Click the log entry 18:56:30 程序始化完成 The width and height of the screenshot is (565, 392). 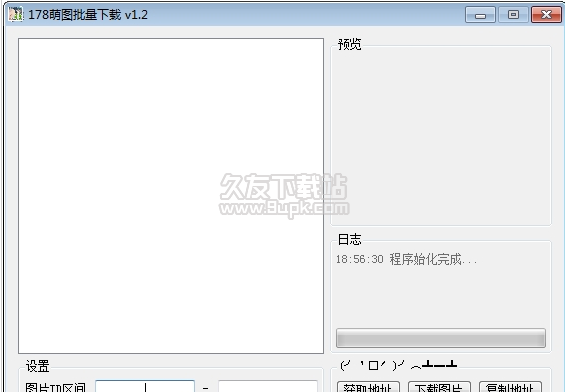coord(406,259)
